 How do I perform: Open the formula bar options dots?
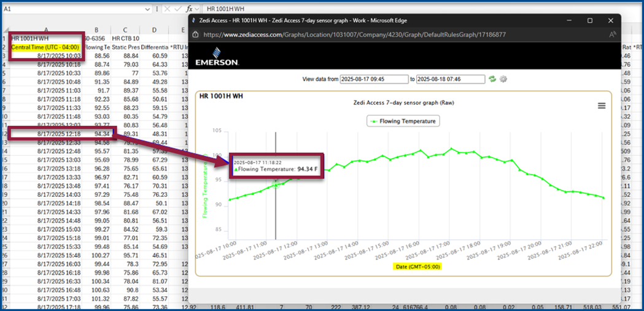(x=157, y=9)
